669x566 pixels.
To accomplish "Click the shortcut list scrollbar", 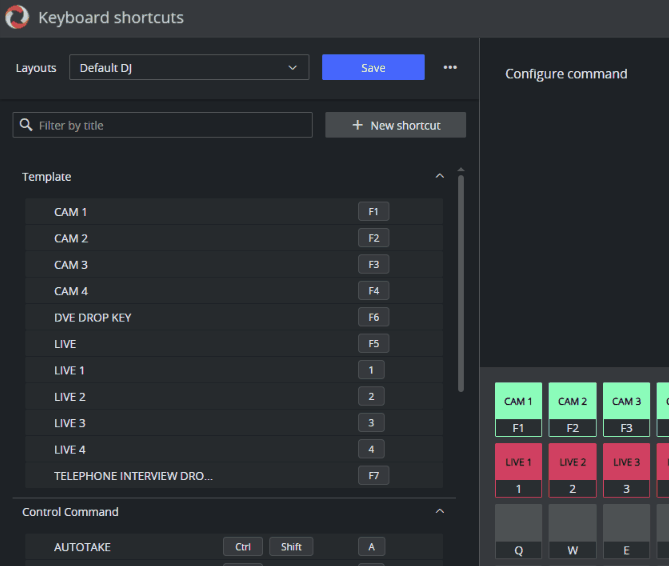I will (460, 280).
